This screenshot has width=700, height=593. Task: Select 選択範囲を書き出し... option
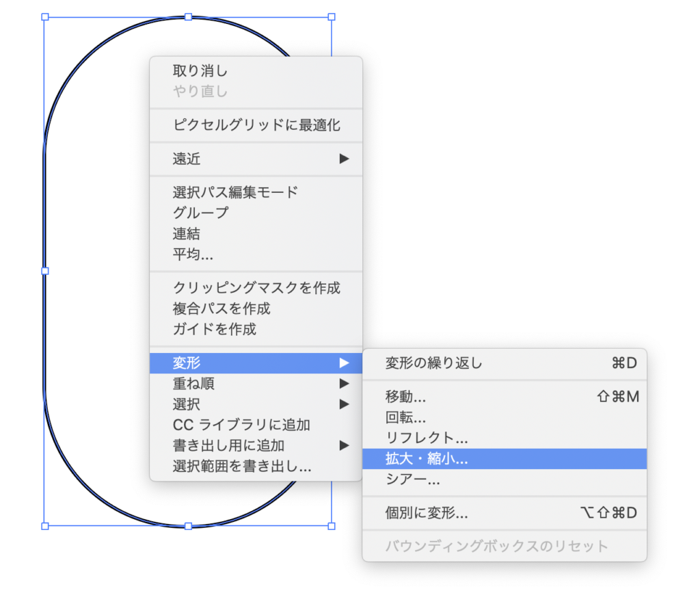pos(242,467)
